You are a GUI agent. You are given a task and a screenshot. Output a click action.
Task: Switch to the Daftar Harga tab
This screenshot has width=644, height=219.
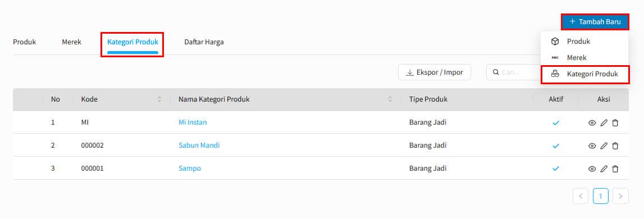[204, 42]
